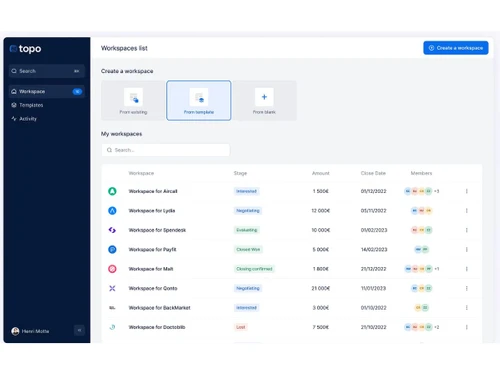This screenshot has height=375, width=500.
Task: Click Malt member avatars group
Action: coord(421,269)
